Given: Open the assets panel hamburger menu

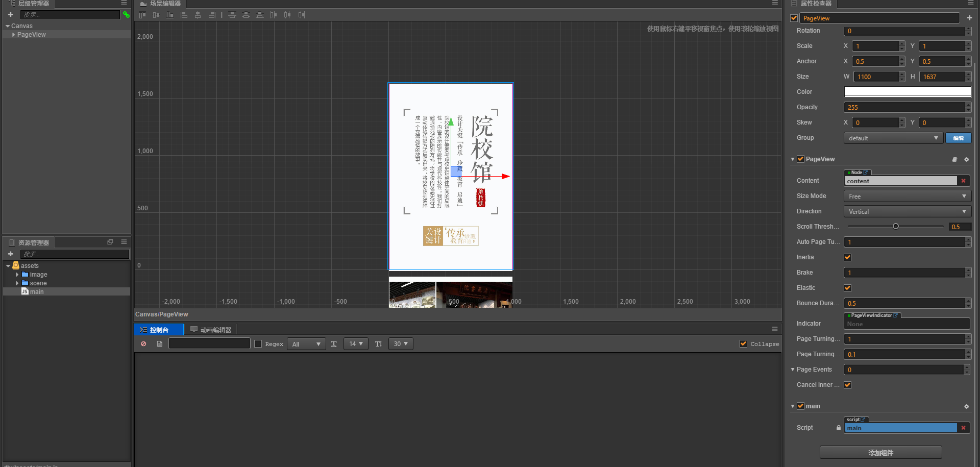Looking at the screenshot, I should (x=124, y=242).
